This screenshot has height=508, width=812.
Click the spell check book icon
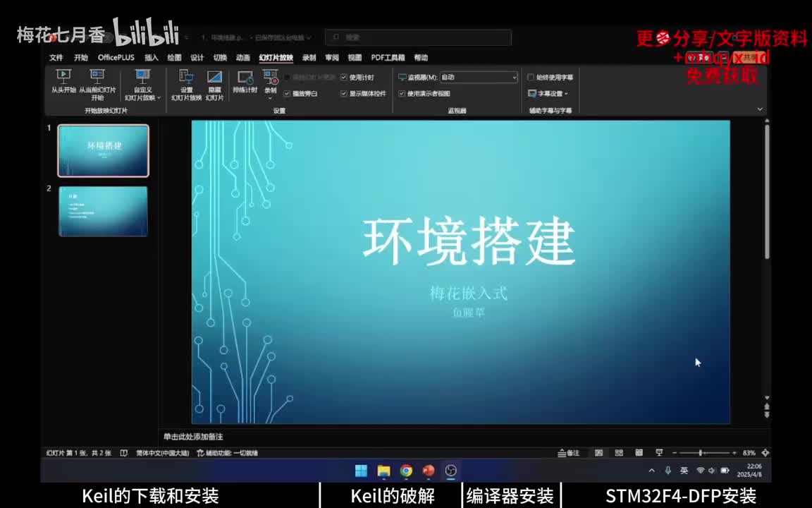pyautogui.click(x=124, y=452)
